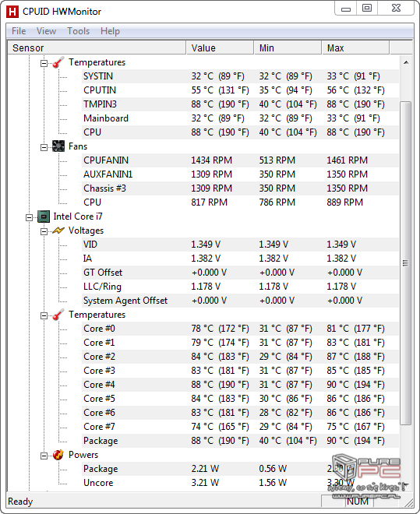Select the GT Offset row
This screenshot has height=514, width=420.
(x=240, y=273)
